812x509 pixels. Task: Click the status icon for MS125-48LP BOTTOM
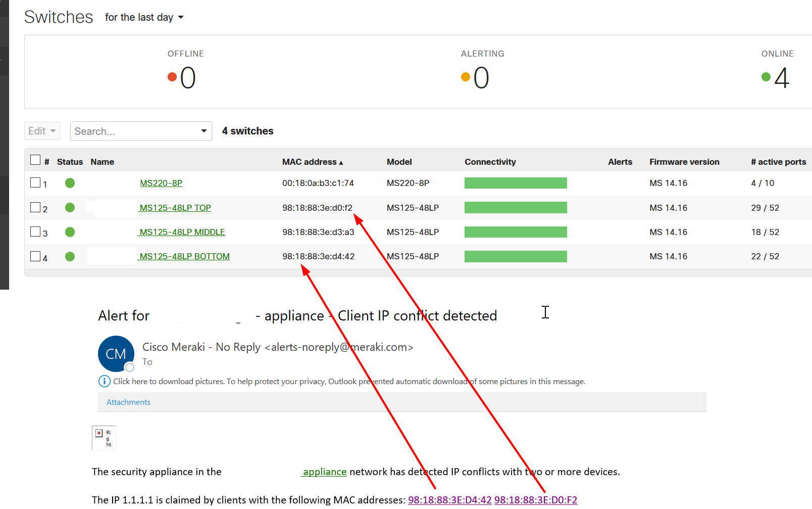[70, 256]
